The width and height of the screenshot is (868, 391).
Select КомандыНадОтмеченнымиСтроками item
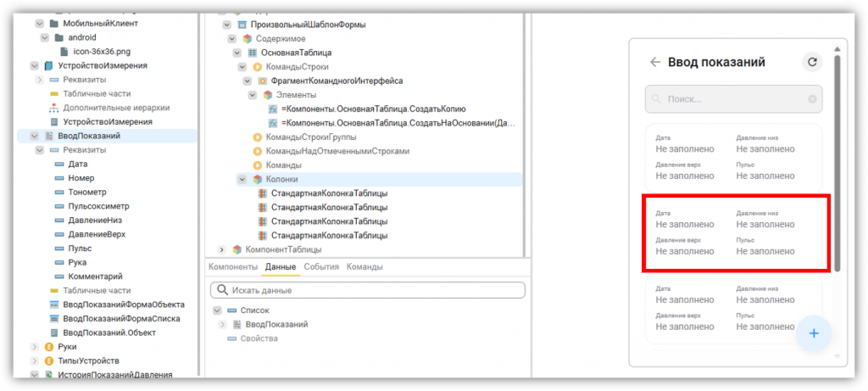coord(337,151)
